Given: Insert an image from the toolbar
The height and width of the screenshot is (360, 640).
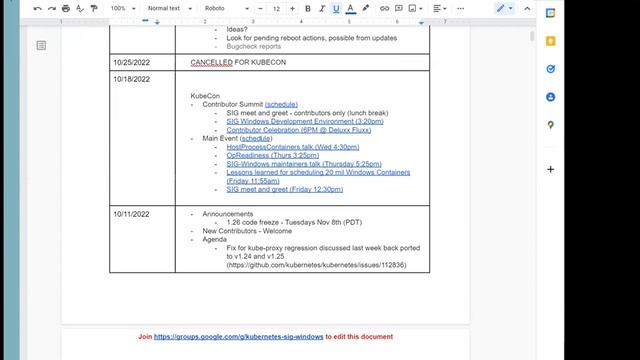Looking at the screenshot, I should [413, 9].
